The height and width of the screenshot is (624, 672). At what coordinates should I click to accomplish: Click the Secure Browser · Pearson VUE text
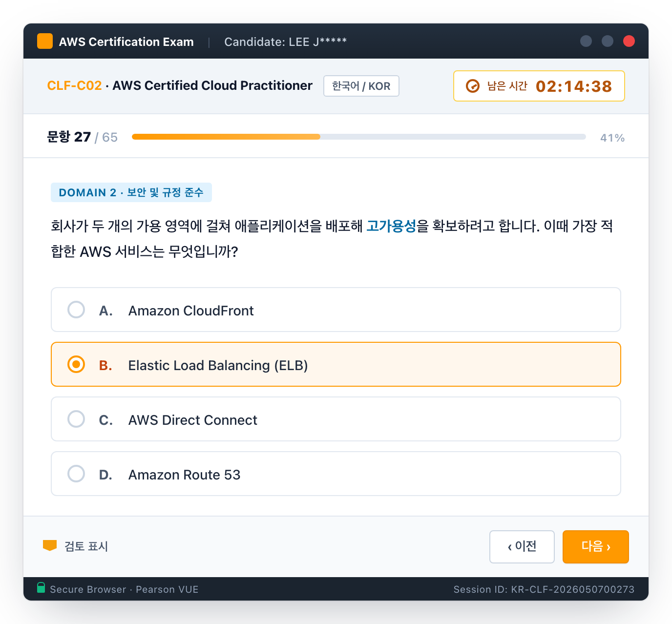(x=124, y=589)
